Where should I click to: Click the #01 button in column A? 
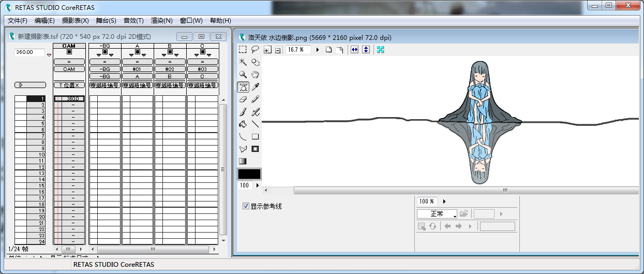point(138,69)
